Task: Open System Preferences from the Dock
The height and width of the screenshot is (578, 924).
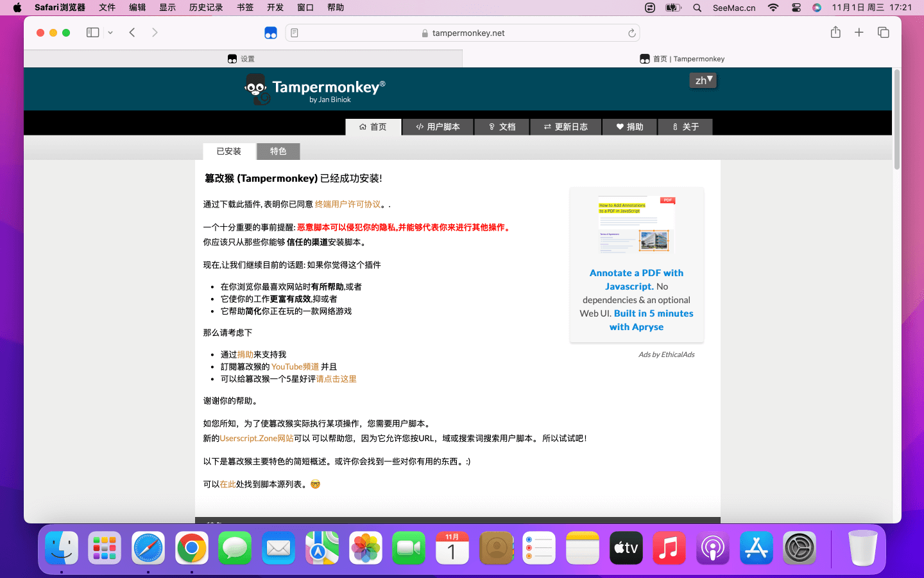Action: tap(800, 548)
